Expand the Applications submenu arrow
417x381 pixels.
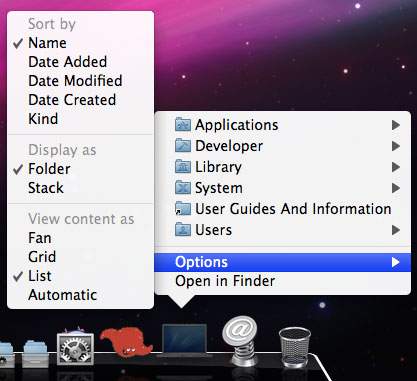click(x=396, y=125)
